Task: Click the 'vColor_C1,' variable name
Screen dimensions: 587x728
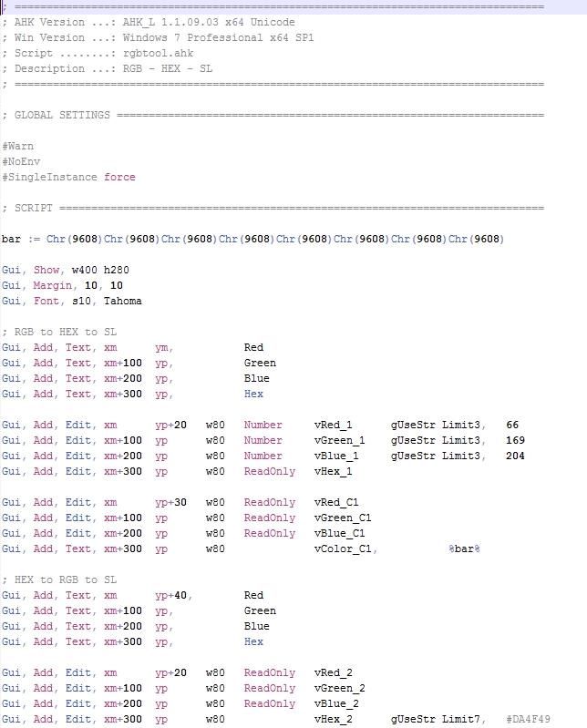Action: click(x=345, y=549)
